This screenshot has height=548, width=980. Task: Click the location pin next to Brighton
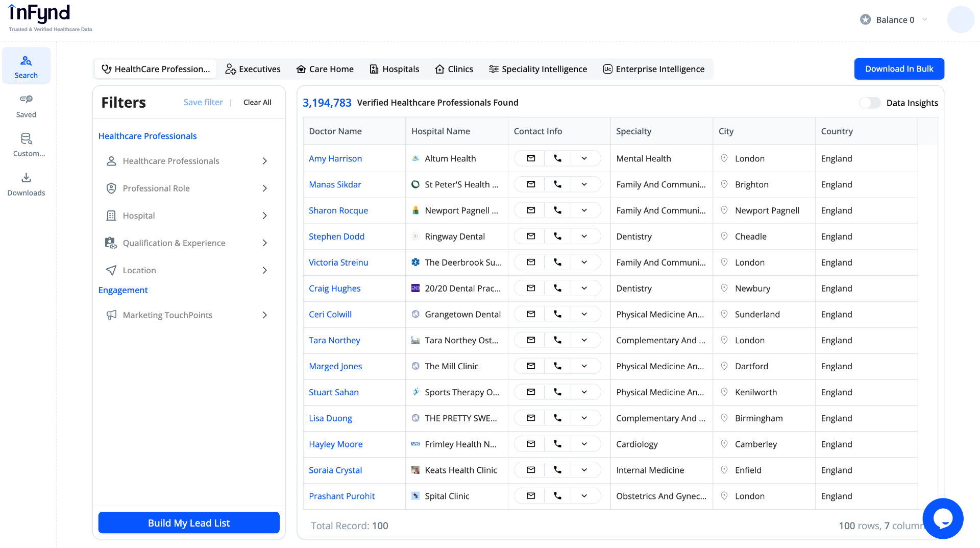coord(724,184)
